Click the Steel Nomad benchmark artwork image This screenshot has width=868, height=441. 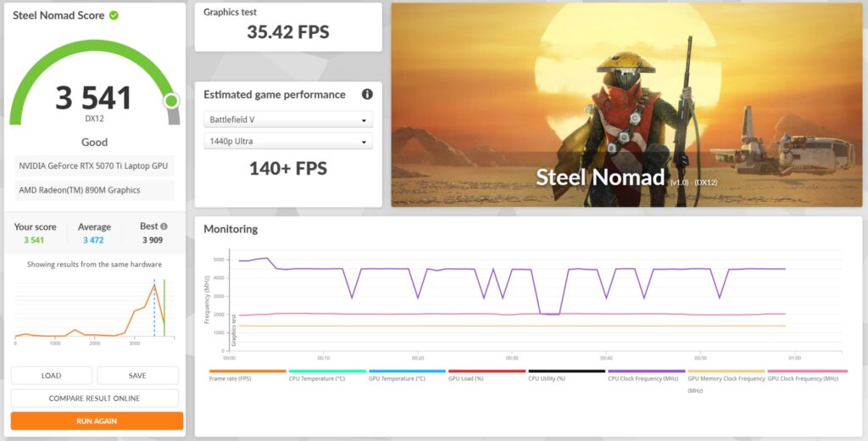coord(626,105)
